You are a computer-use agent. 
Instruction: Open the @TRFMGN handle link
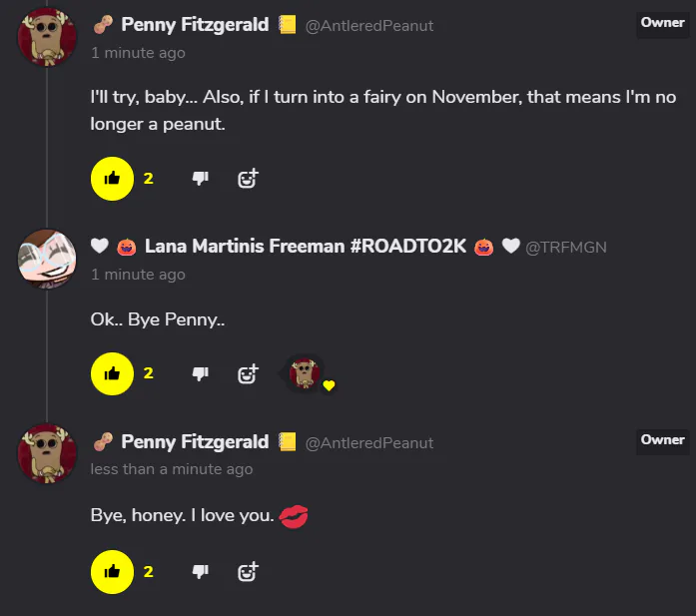566,248
